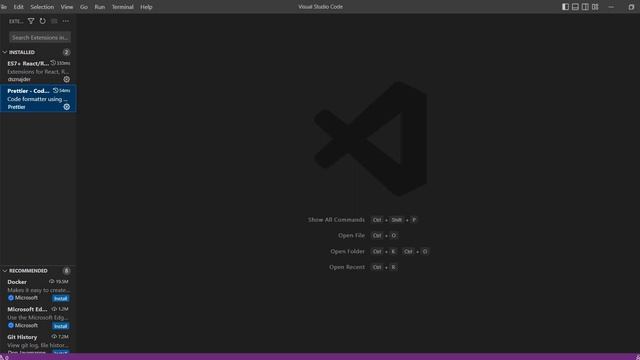
Task: Select the ES7+ React extension entry
Action: click(x=38, y=71)
